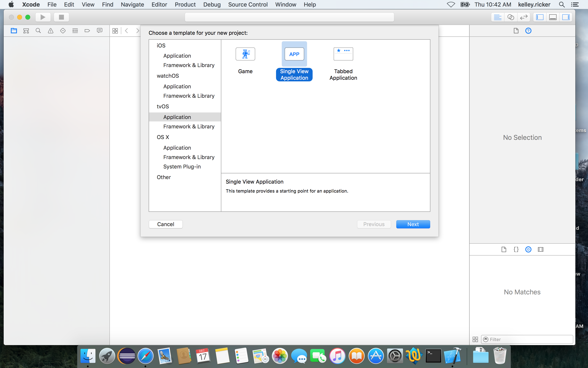This screenshot has width=588, height=368.
Task: Open the Issue navigator warning icon
Action: click(51, 31)
